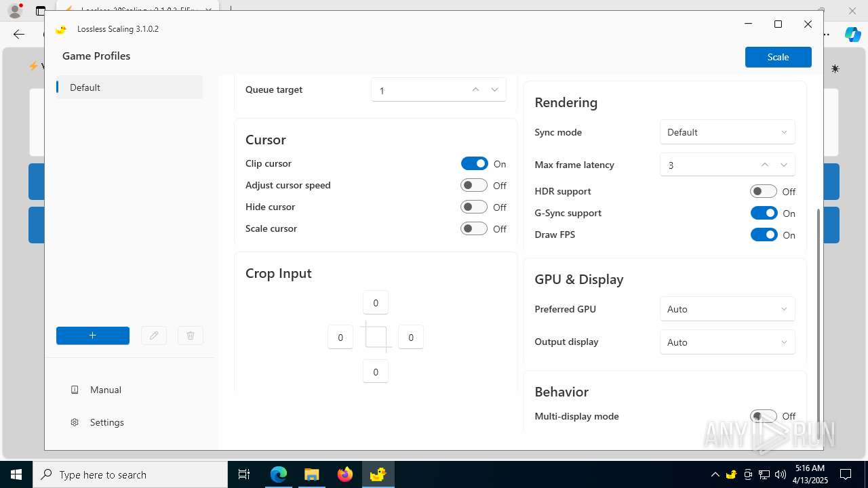Select the Default game profile

(130, 87)
